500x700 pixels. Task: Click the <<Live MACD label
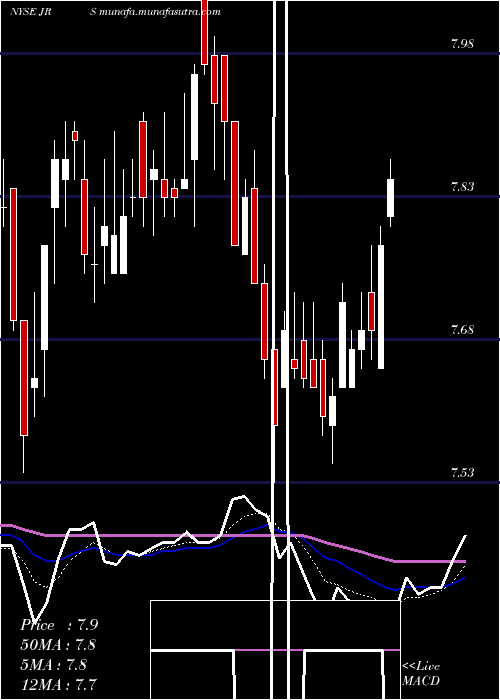point(421,673)
